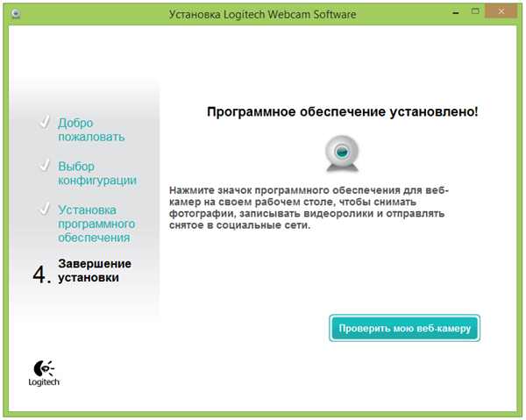Viewport: 526px width, 420px height.
Task: Maximize the installer window
Action: click(x=475, y=11)
